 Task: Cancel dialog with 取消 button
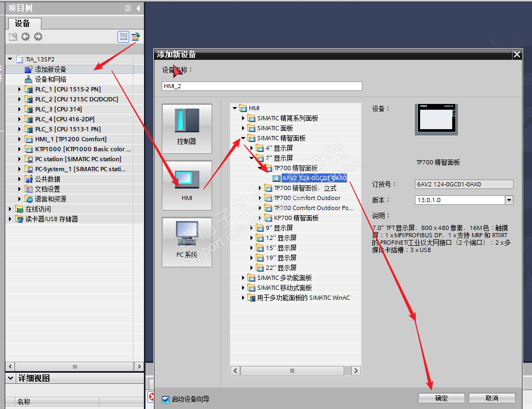click(x=492, y=398)
